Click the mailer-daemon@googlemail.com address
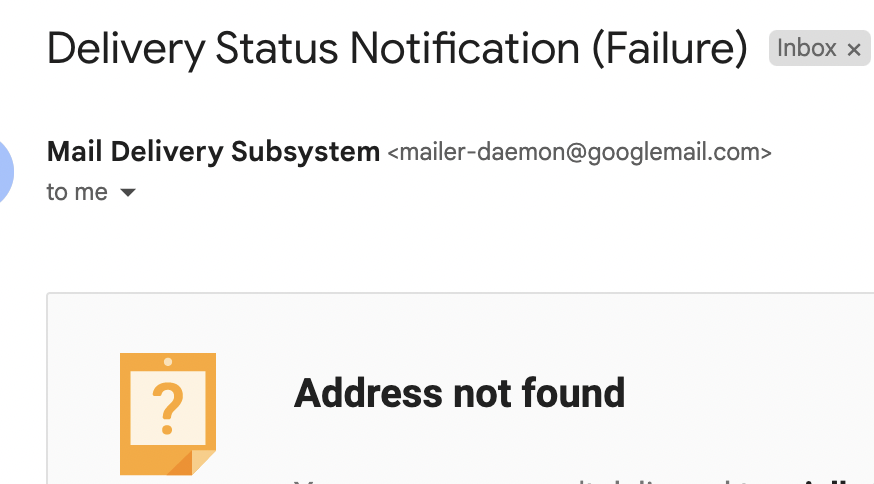 point(579,153)
